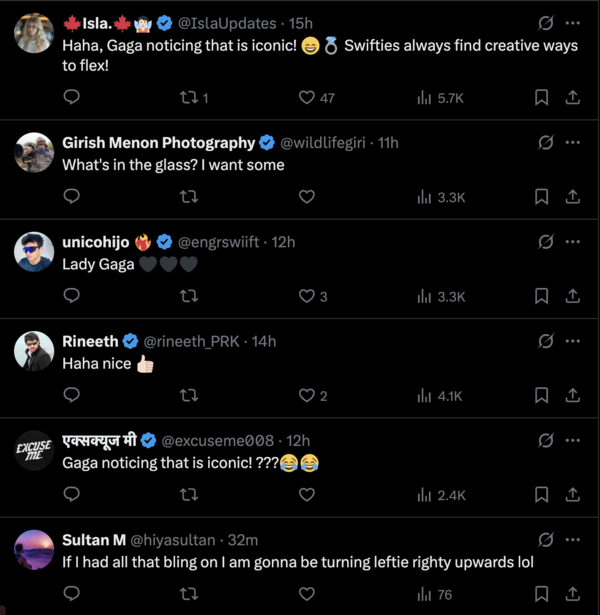The height and width of the screenshot is (615, 600).
Task: Open Grok icon on unicohijo's tweet
Action: click(546, 241)
